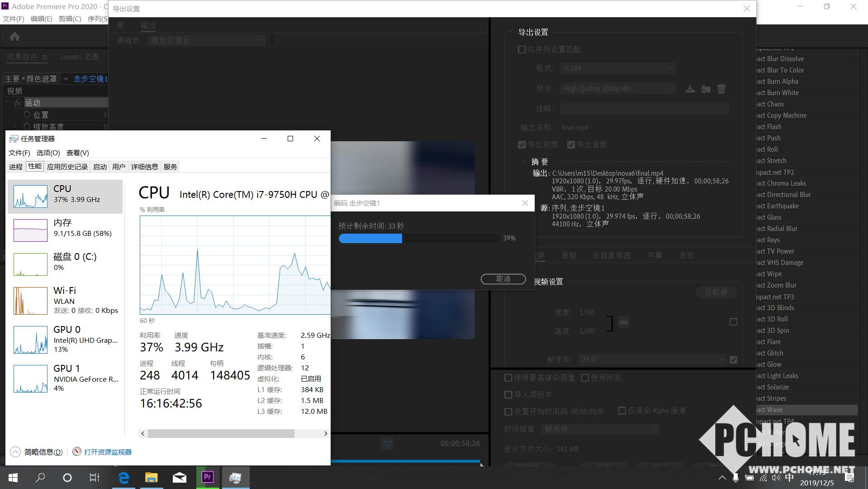Screen dimensions: 868x489
Task: Enable the 使用预览 checkbox
Action: 585,378
